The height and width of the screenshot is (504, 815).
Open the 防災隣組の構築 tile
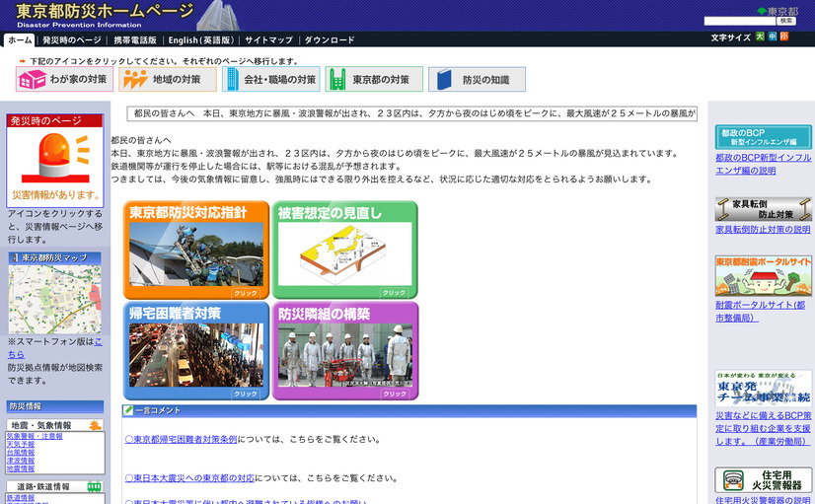click(345, 351)
